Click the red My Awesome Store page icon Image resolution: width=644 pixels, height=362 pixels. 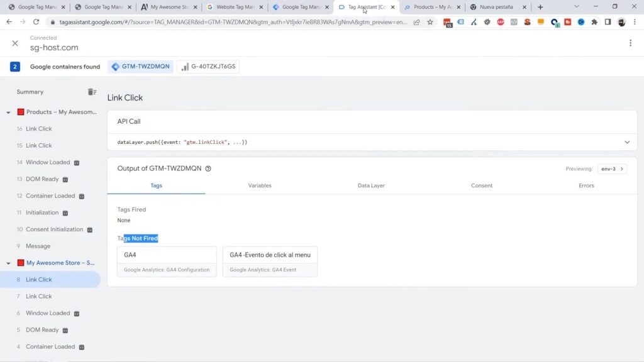[x=21, y=263]
